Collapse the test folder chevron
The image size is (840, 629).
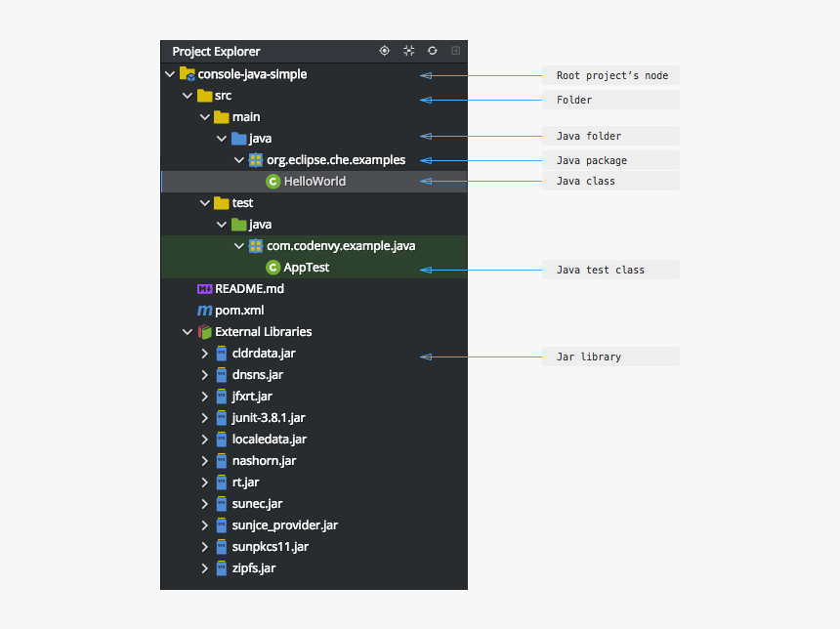tap(205, 203)
